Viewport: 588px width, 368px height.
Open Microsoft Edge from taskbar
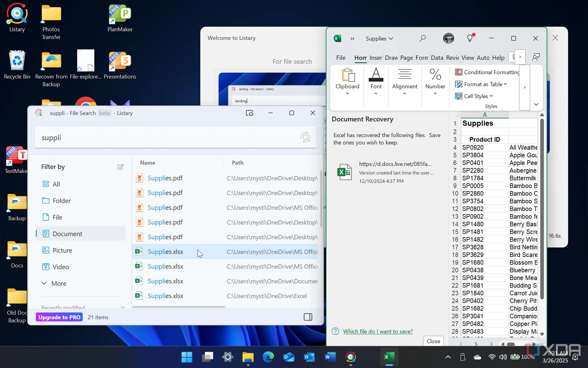pos(268,357)
